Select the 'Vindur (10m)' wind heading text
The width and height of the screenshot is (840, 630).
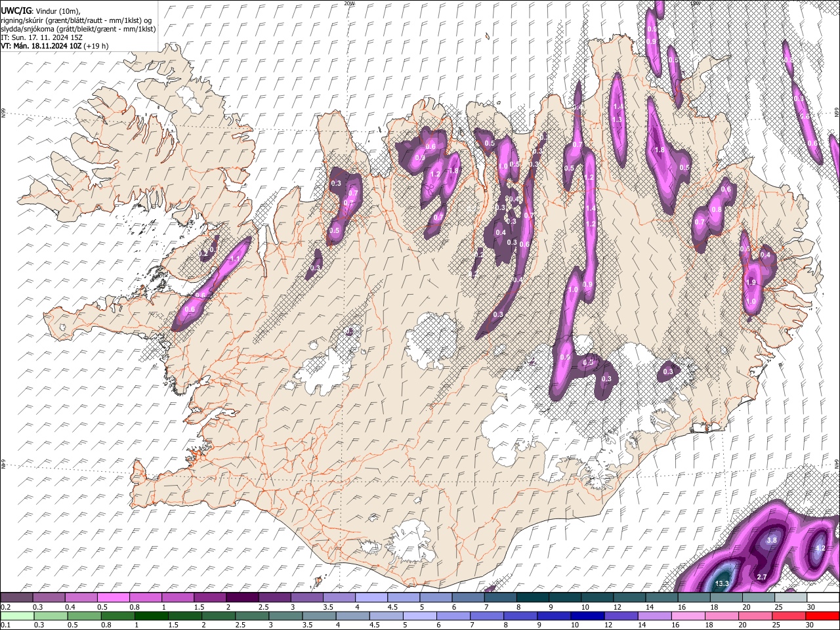click(56, 11)
